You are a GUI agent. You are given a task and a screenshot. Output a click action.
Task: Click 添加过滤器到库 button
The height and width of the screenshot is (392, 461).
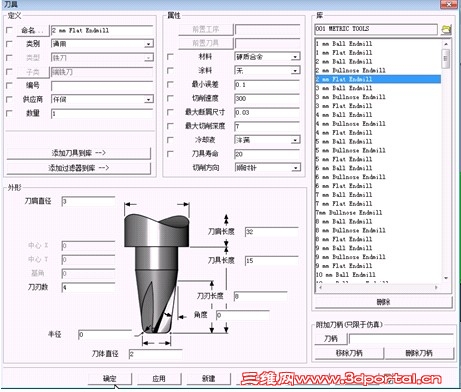click(x=79, y=168)
